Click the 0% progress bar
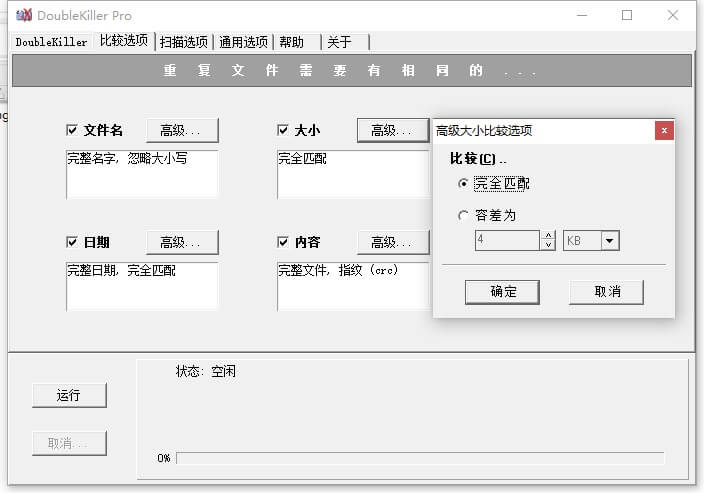 (x=420, y=458)
